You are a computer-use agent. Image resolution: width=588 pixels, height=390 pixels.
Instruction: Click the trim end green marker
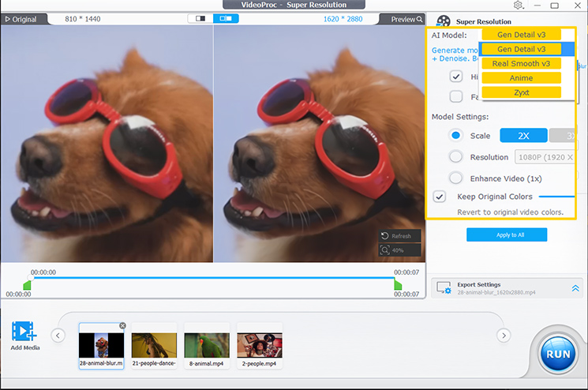(398, 285)
